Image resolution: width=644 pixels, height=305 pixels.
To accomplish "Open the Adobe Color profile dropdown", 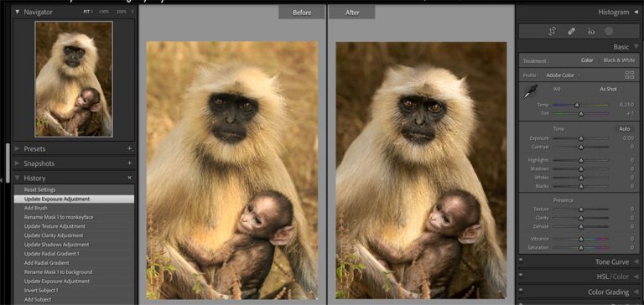I will click(563, 75).
